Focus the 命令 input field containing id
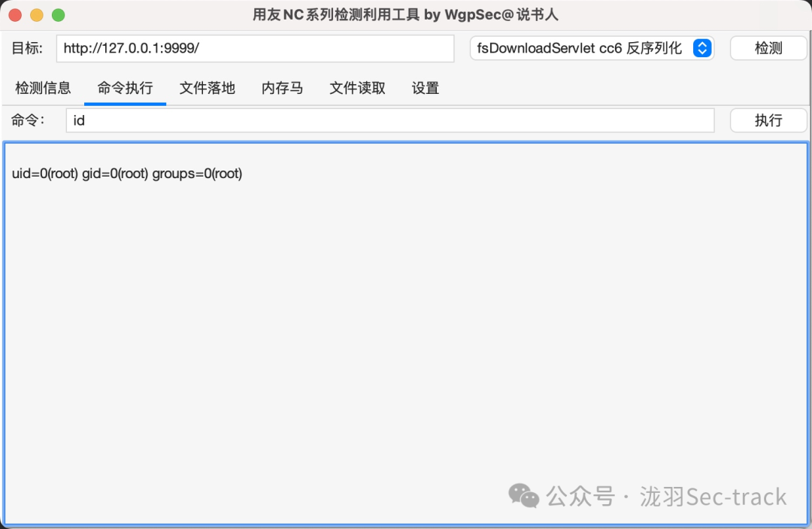 coord(390,121)
